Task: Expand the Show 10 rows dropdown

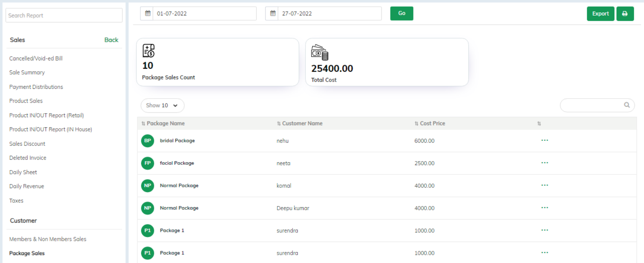Action: (163, 105)
